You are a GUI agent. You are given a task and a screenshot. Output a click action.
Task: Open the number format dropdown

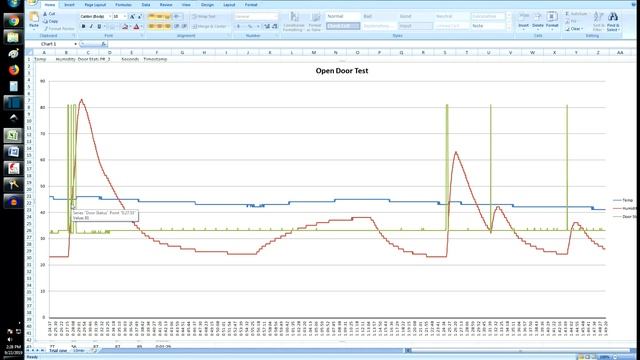click(276, 16)
